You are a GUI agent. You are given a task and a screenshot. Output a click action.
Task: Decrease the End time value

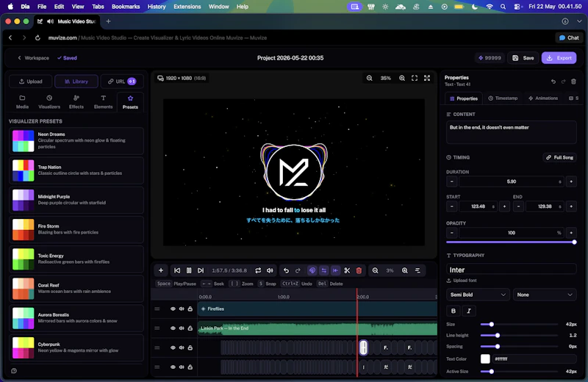point(518,206)
